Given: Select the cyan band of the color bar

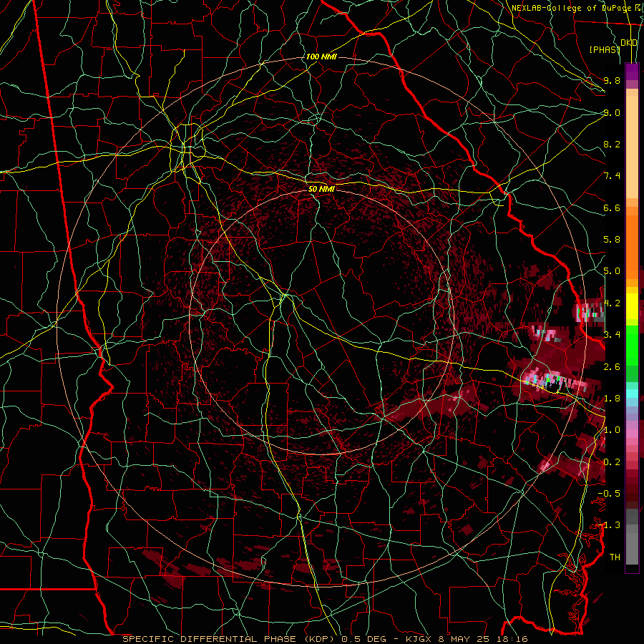Looking at the screenshot, I should (632, 393).
